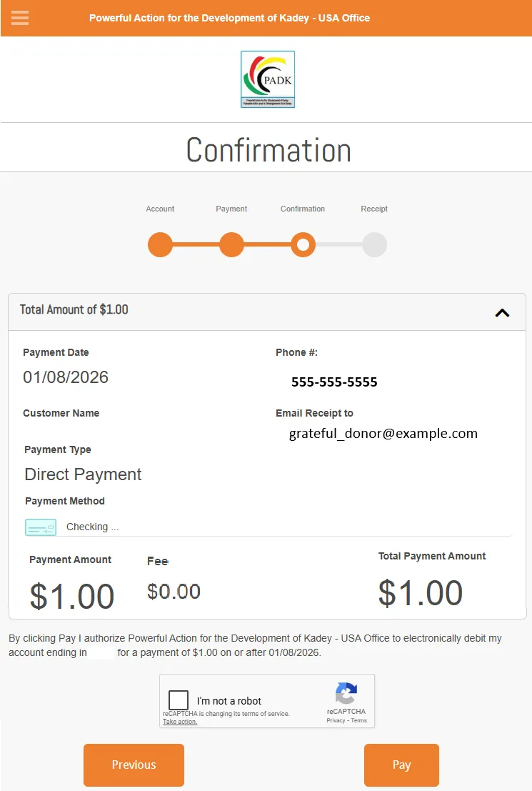The width and height of the screenshot is (532, 791).
Task: Click the grateful_donor email receipt field
Action: tap(382, 433)
